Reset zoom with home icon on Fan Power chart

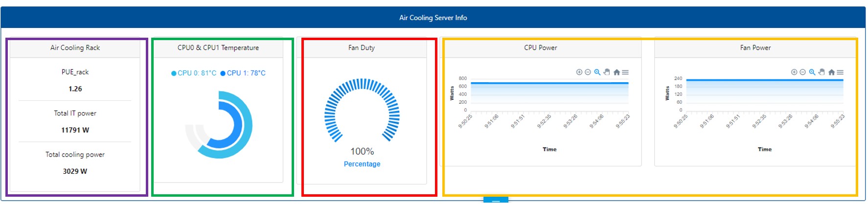[x=831, y=72]
